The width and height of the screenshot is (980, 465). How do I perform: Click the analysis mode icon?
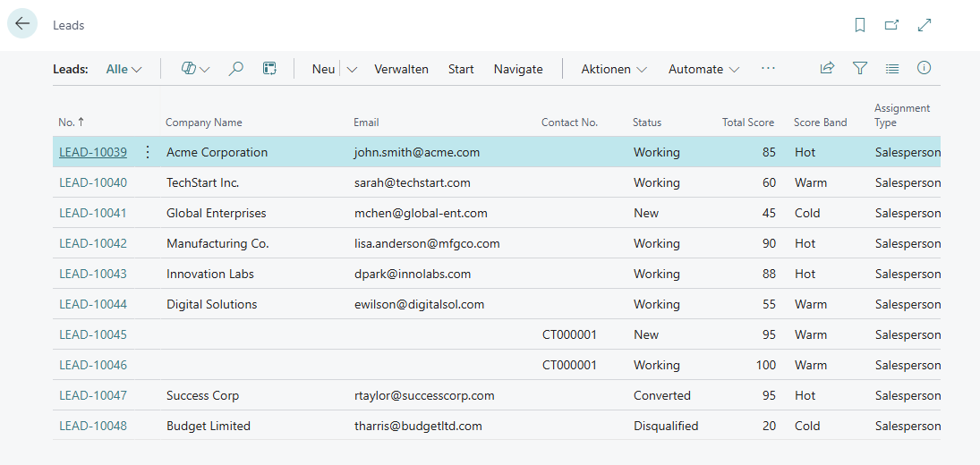pyautogui.click(x=269, y=69)
